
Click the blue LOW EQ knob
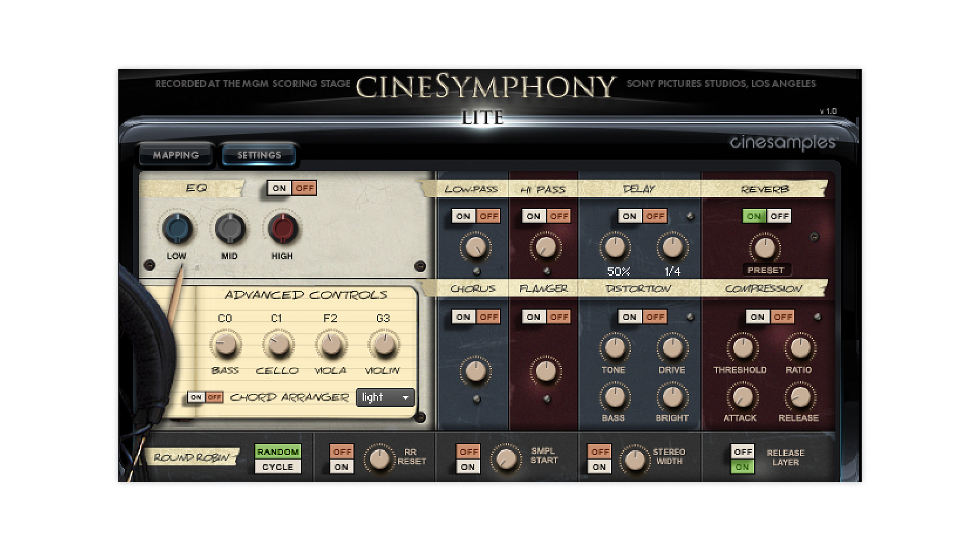(177, 228)
